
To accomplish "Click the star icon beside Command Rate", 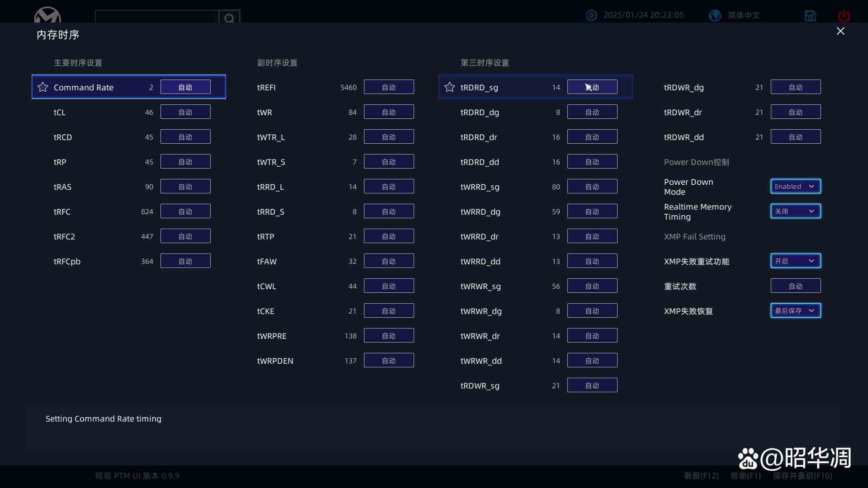I will [42, 87].
